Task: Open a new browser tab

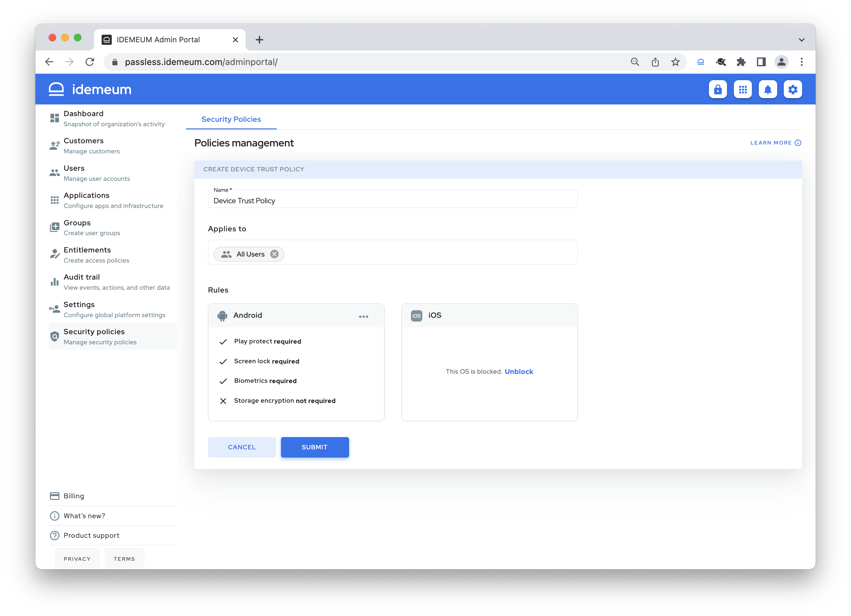Action: tap(259, 40)
